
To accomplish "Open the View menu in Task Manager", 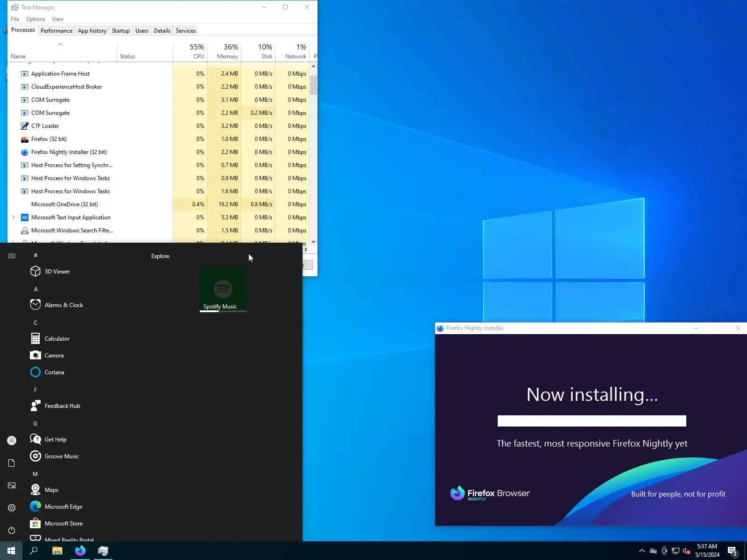I will click(x=57, y=19).
